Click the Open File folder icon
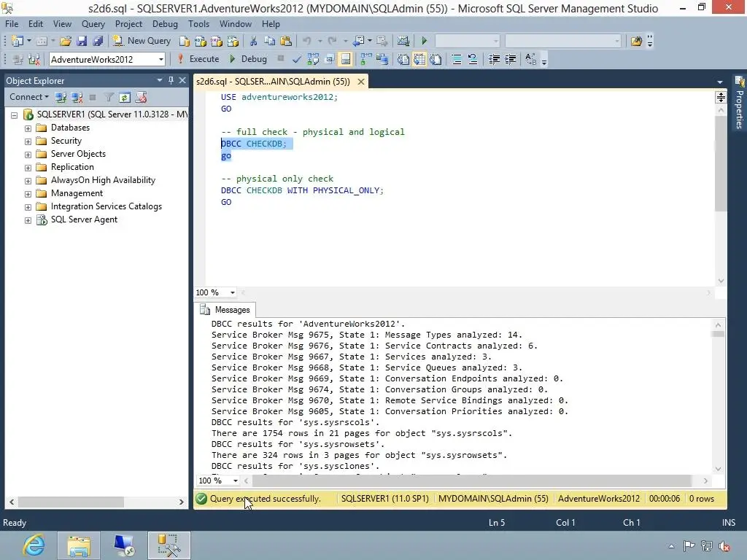The height and width of the screenshot is (560, 747). tap(66, 41)
